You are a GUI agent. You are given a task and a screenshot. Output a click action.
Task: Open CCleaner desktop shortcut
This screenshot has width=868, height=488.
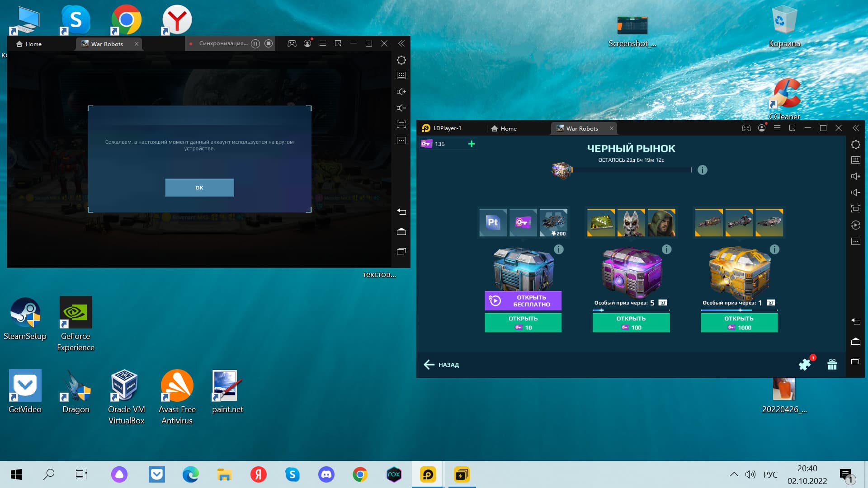[x=785, y=99]
